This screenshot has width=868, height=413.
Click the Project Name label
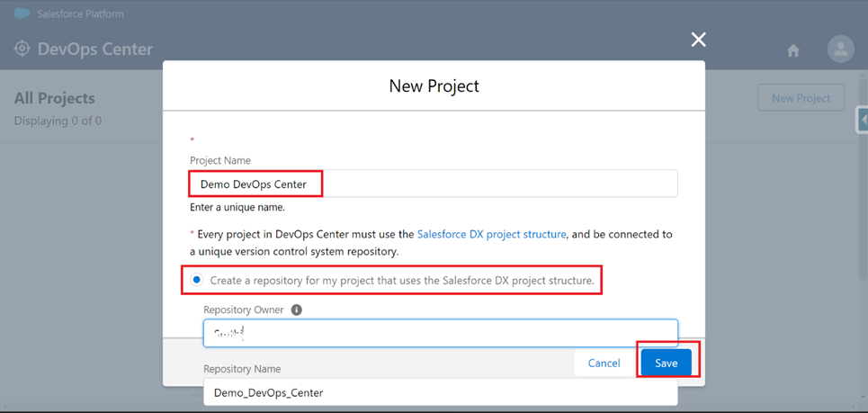tap(220, 160)
